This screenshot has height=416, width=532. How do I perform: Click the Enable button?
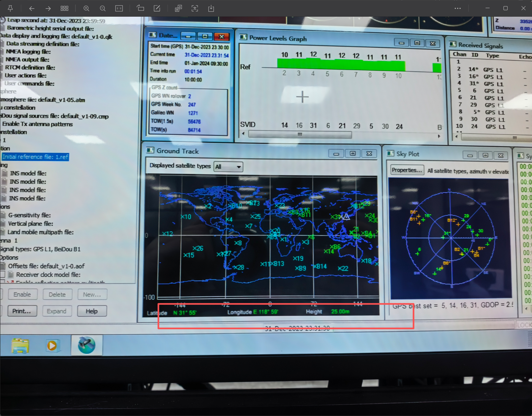[x=22, y=294]
